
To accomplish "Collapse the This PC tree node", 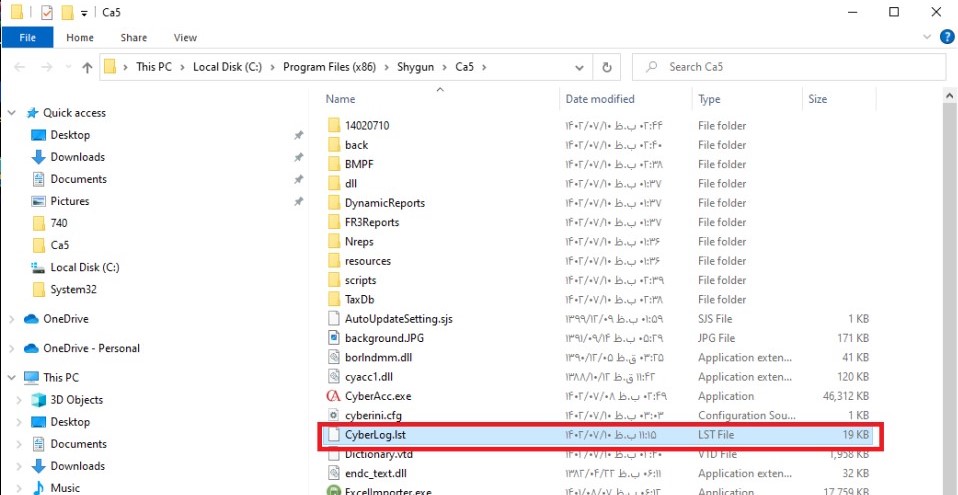I will 11,378.
